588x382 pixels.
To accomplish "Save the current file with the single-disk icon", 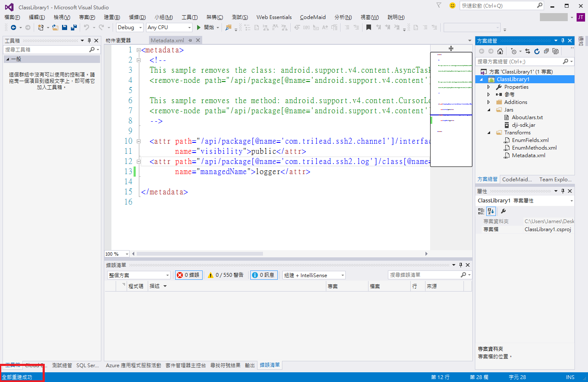I will click(65, 27).
